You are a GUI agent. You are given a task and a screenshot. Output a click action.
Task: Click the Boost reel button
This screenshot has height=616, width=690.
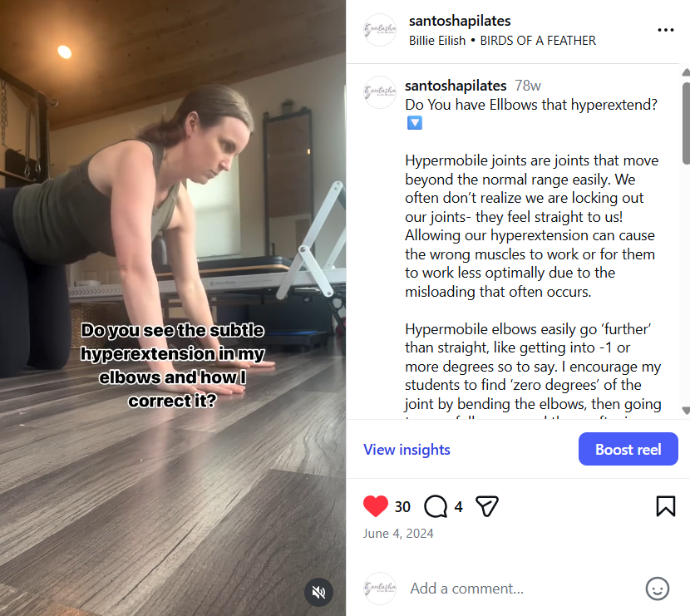[x=628, y=449]
